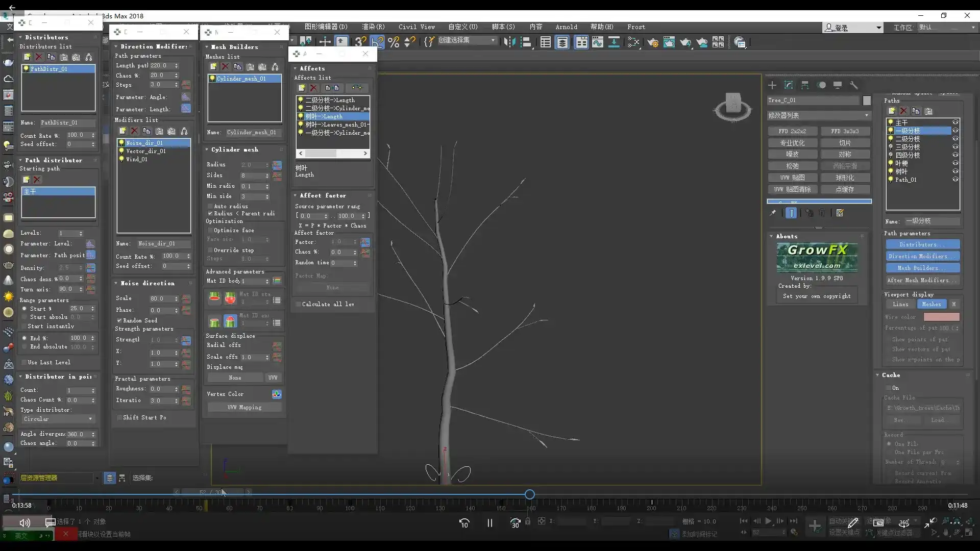Apply the FFD 2x2x2 modifier button

[793, 131]
